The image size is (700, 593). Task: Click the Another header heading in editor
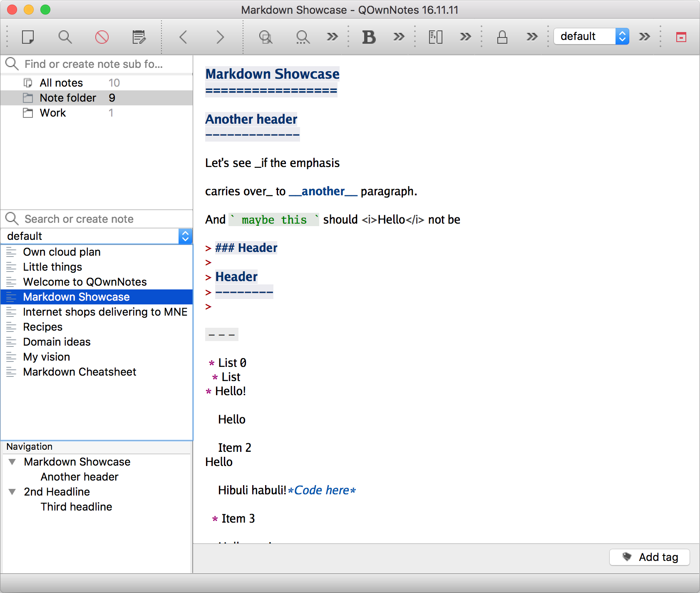click(x=251, y=119)
